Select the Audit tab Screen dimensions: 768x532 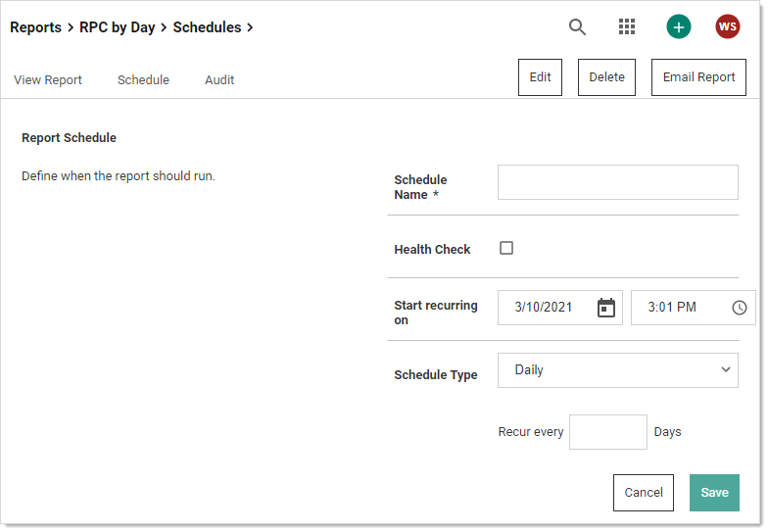pyautogui.click(x=219, y=80)
